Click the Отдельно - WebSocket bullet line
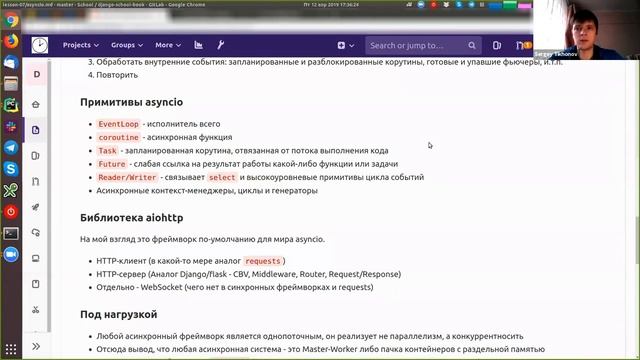The image size is (640, 360). pyautogui.click(x=235, y=287)
